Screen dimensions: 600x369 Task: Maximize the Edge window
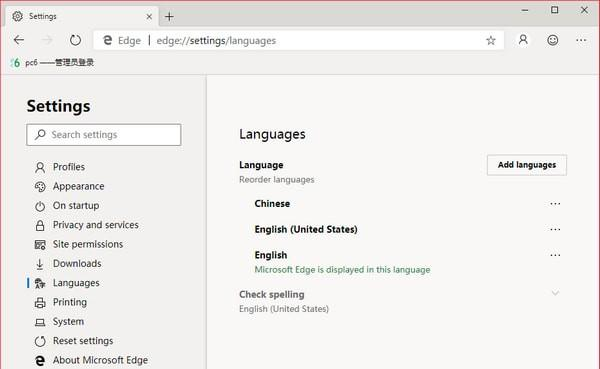pos(554,10)
